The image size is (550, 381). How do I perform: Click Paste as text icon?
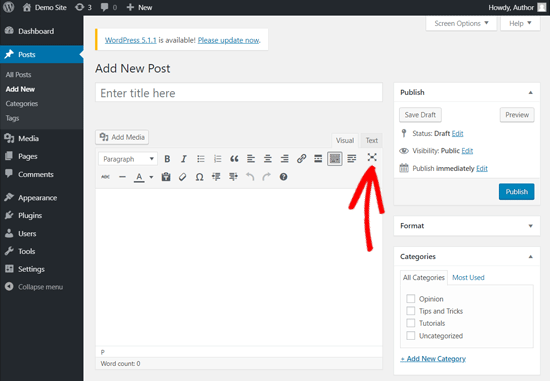click(166, 177)
